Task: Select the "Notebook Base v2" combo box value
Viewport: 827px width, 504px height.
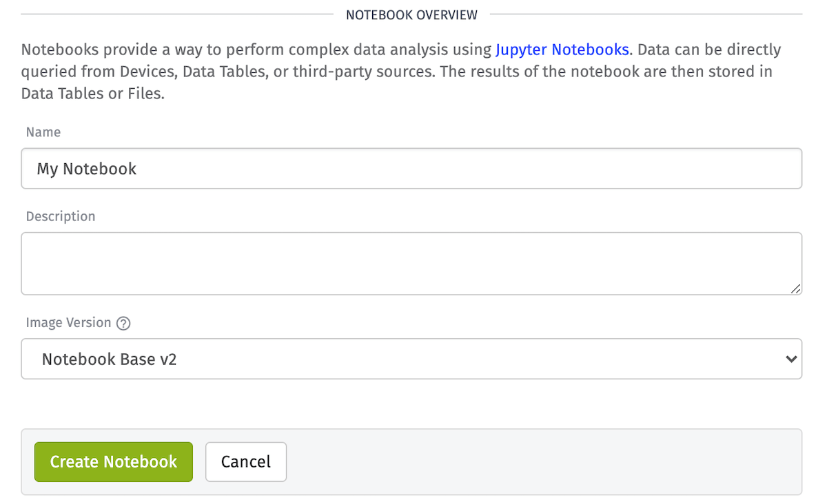Action: 110,359
